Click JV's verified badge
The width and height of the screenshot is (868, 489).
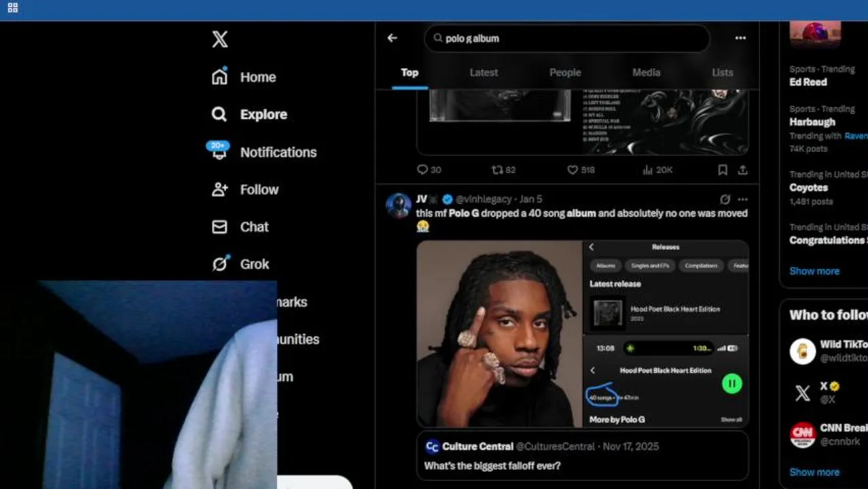pos(448,199)
